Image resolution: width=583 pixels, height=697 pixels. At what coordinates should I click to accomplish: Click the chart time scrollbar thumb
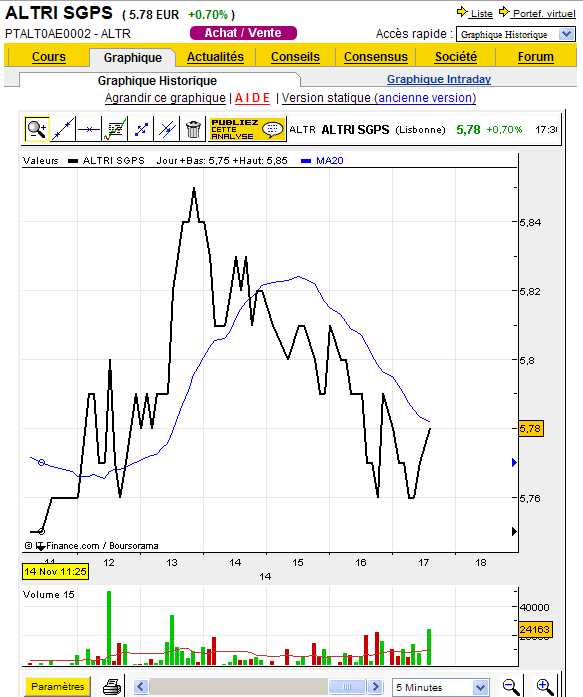click(347, 687)
